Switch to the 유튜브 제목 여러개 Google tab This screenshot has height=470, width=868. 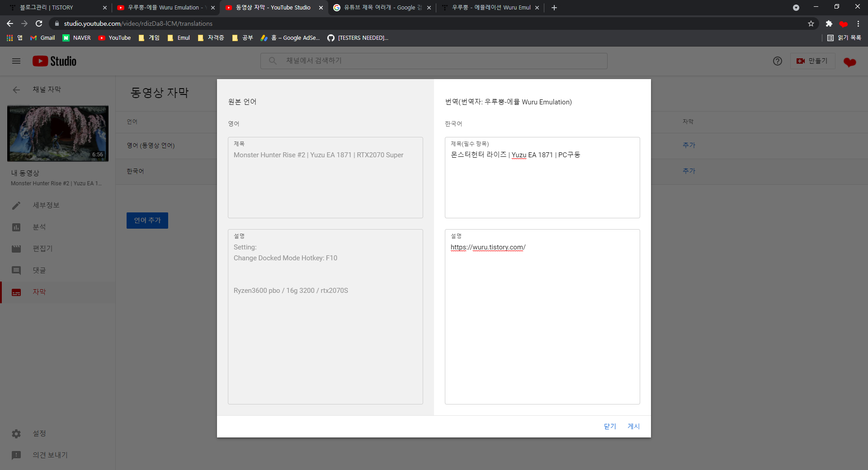382,8
